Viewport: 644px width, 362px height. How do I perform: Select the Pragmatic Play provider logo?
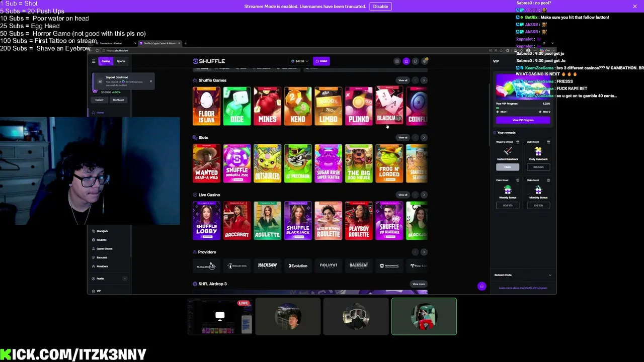click(206, 265)
